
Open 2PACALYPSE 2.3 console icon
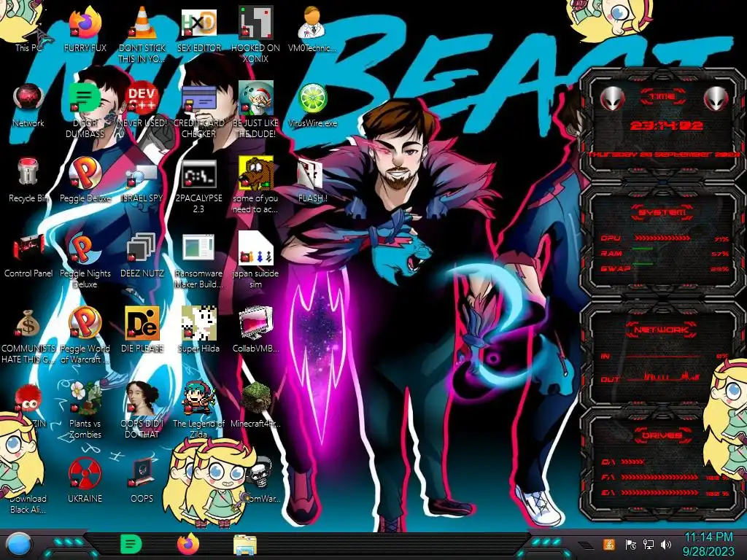click(x=198, y=186)
